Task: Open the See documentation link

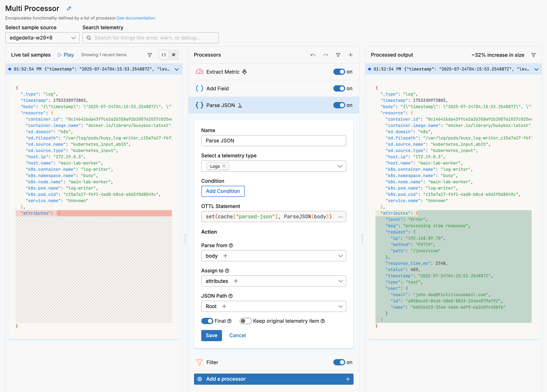Action: [x=136, y=18]
